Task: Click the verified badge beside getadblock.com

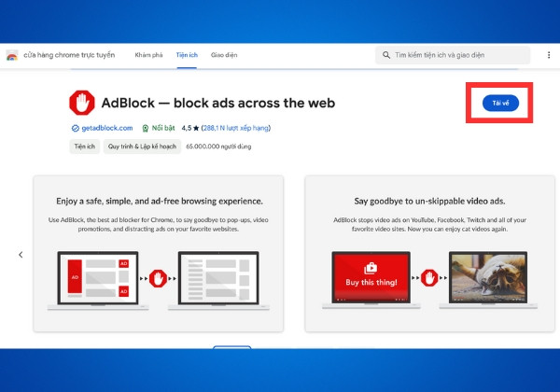Action: click(75, 128)
